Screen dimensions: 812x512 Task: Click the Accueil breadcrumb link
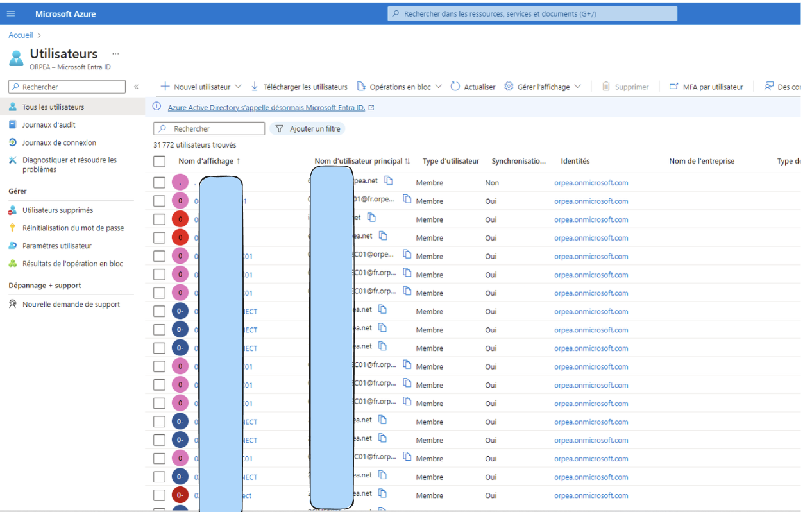(21, 35)
